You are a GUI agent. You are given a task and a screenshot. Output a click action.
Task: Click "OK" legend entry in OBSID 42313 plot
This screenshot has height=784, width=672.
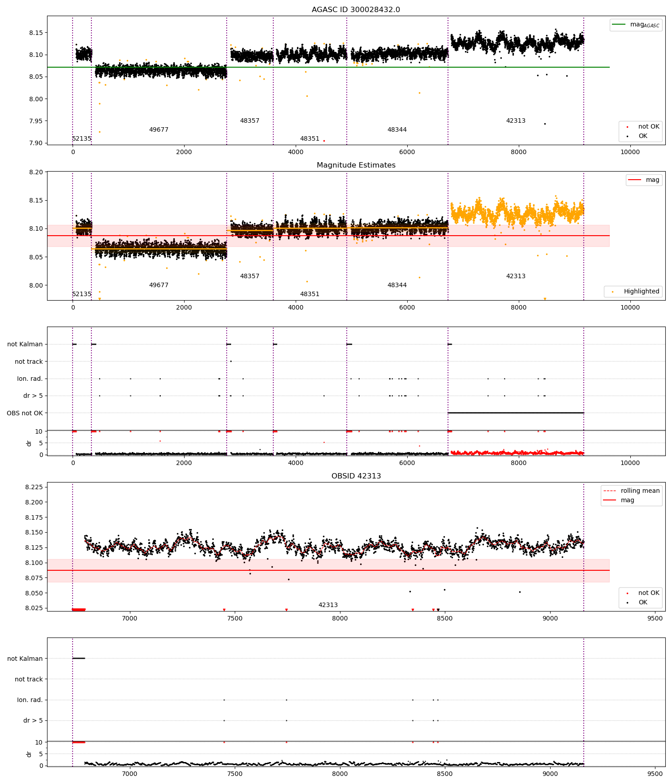641,602
